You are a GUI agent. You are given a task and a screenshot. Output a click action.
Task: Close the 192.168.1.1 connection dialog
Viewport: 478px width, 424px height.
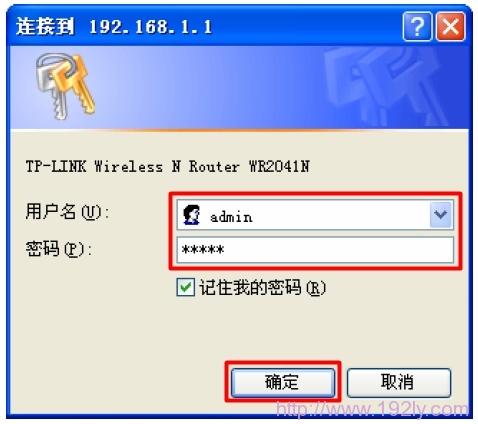coord(451,26)
